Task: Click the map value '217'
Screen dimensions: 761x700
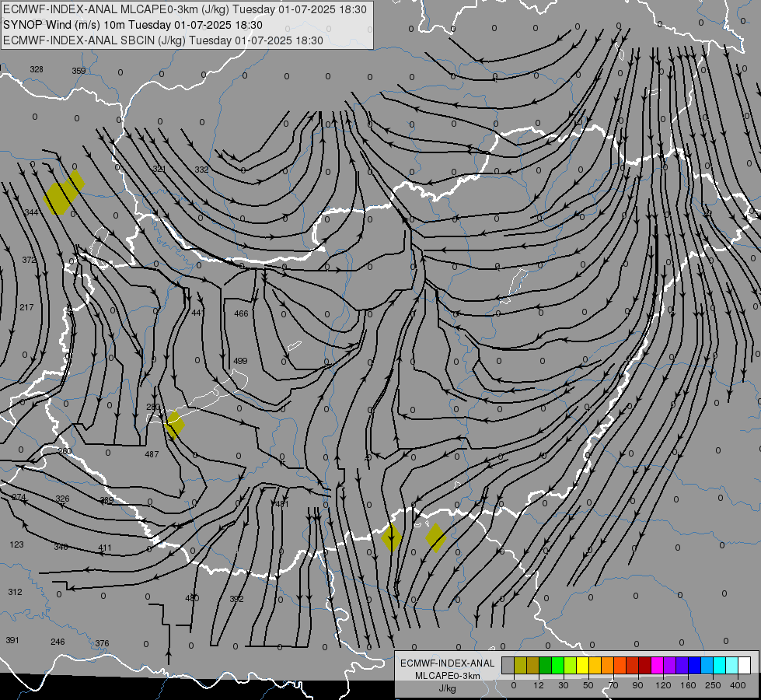Action: click(x=26, y=307)
